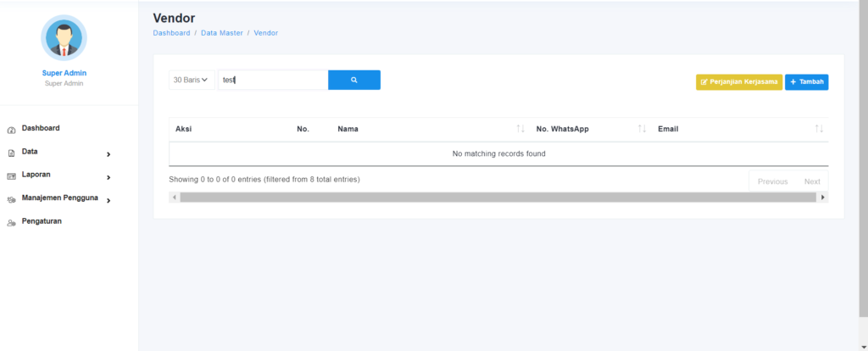The image size is (868, 351).
Task: Click the page vertical scrollbar down arrow
Action: point(864,347)
